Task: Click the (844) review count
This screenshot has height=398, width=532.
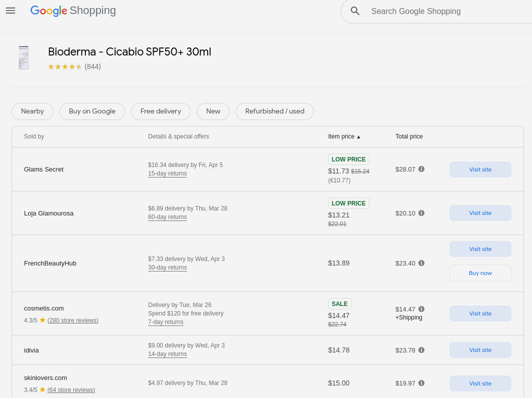Action: point(93,67)
